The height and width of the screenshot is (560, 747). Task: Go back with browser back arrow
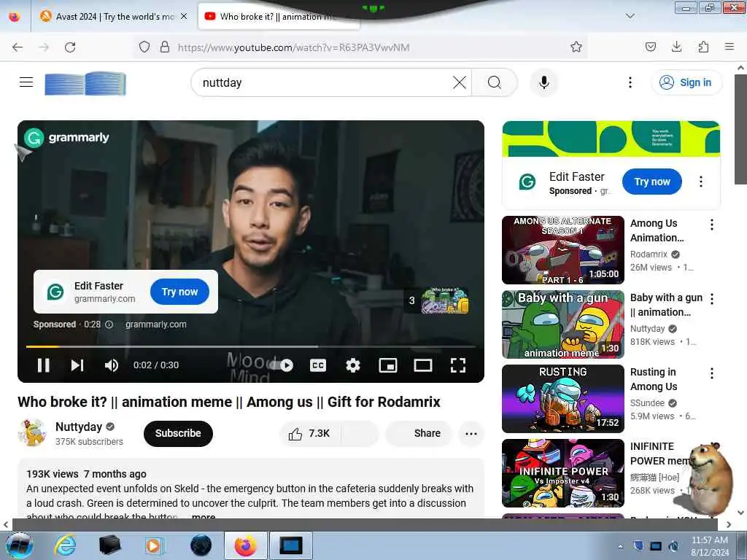(18, 47)
